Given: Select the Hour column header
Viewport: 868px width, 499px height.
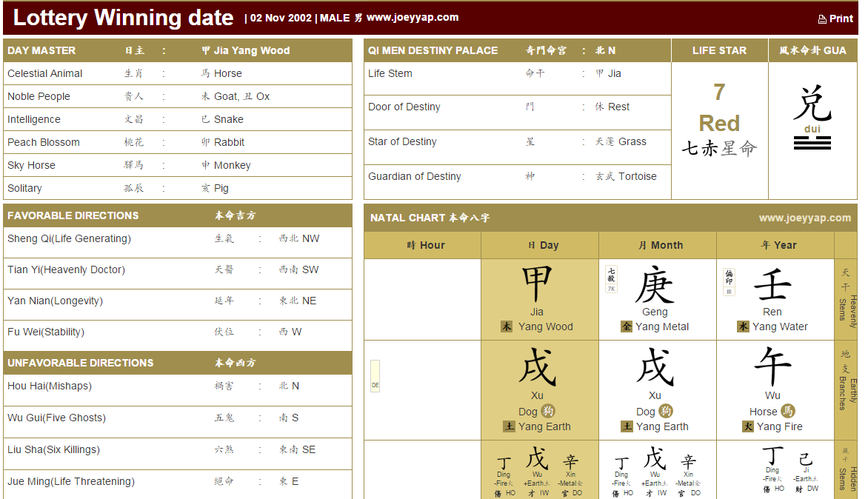Looking at the screenshot, I should click(x=422, y=245).
